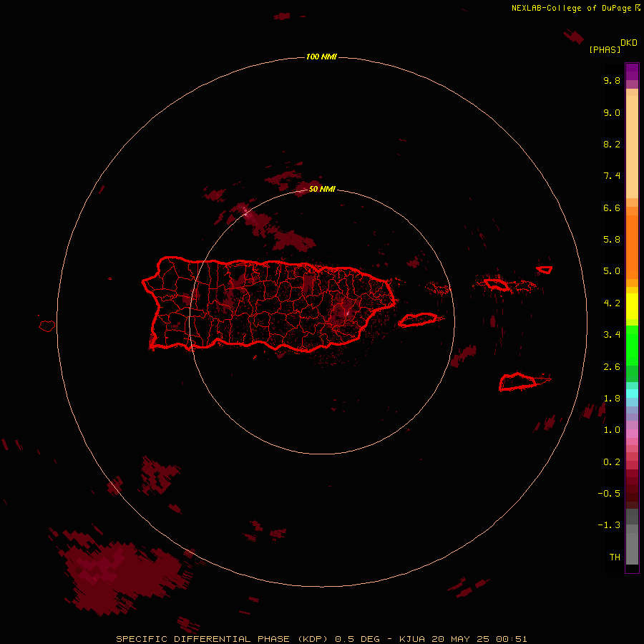Select the 100 NMI range ring label
The height and width of the screenshot is (644, 644).
(x=321, y=57)
